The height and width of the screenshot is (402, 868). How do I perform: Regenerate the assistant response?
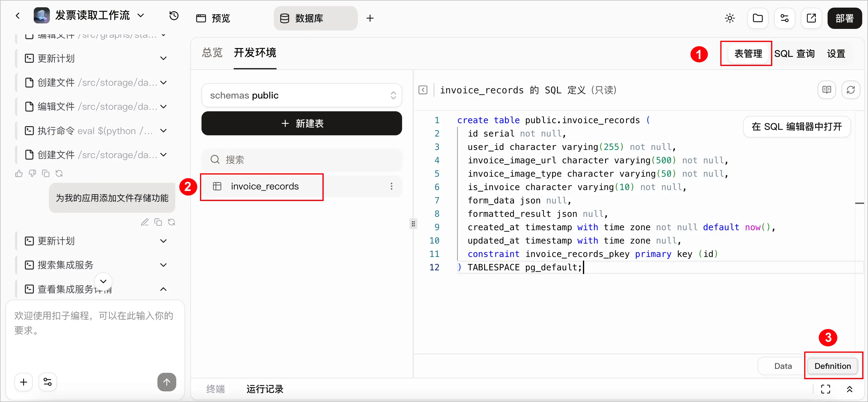59,173
